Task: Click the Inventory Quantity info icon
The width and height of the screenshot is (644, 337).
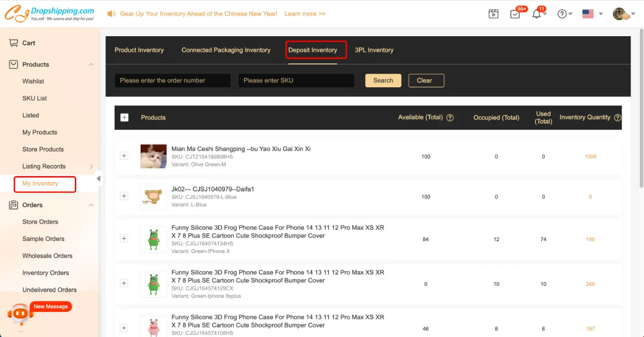Action: point(617,118)
